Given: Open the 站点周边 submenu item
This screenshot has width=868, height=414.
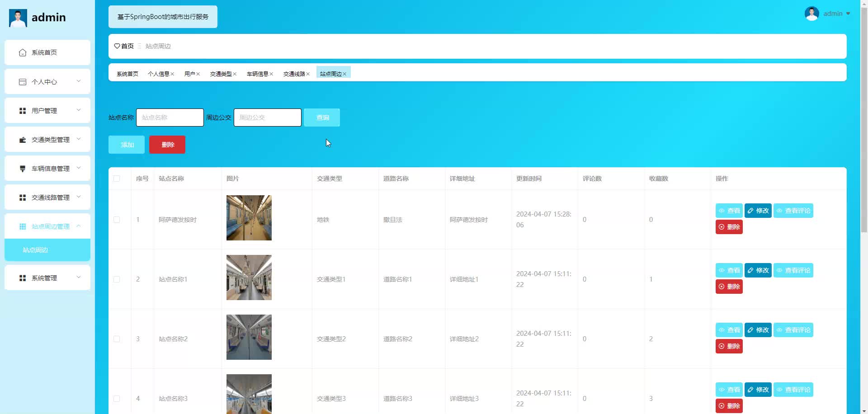Looking at the screenshot, I should pos(47,250).
